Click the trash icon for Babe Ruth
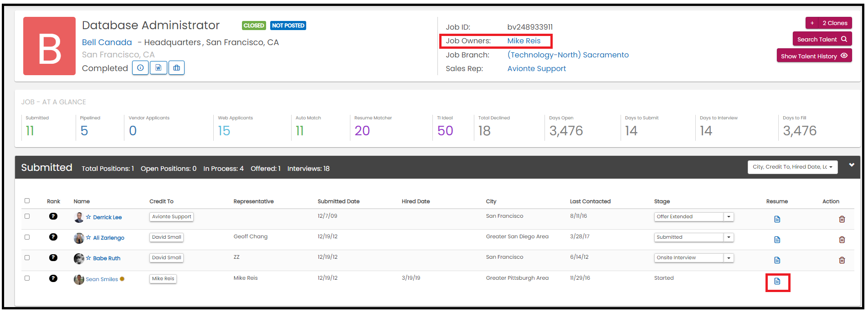868x313 pixels. (842, 260)
